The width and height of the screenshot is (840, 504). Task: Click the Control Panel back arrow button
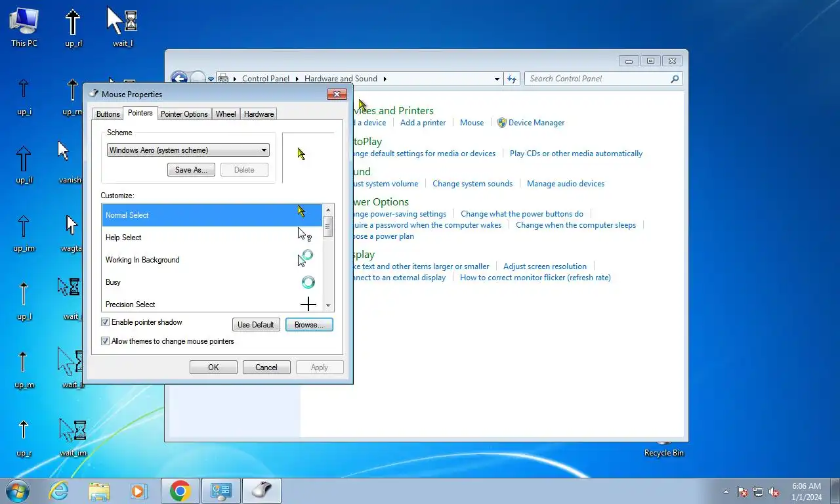pyautogui.click(x=178, y=78)
